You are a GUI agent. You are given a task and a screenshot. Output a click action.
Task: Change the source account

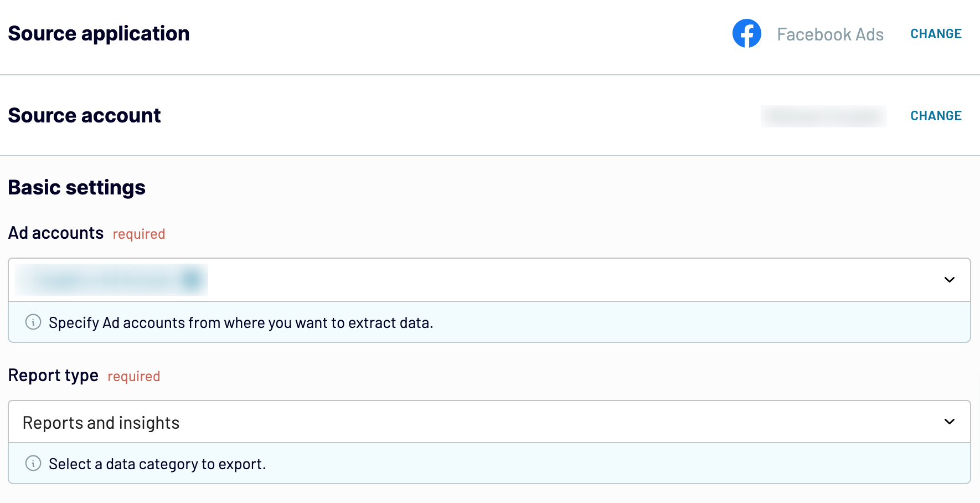(936, 116)
